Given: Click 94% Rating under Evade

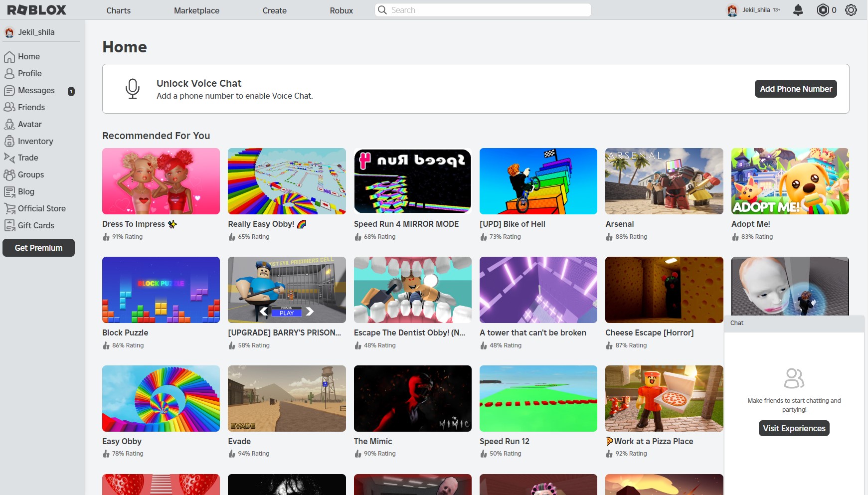Looking at the screenshot, I should (x=253, y=454).
